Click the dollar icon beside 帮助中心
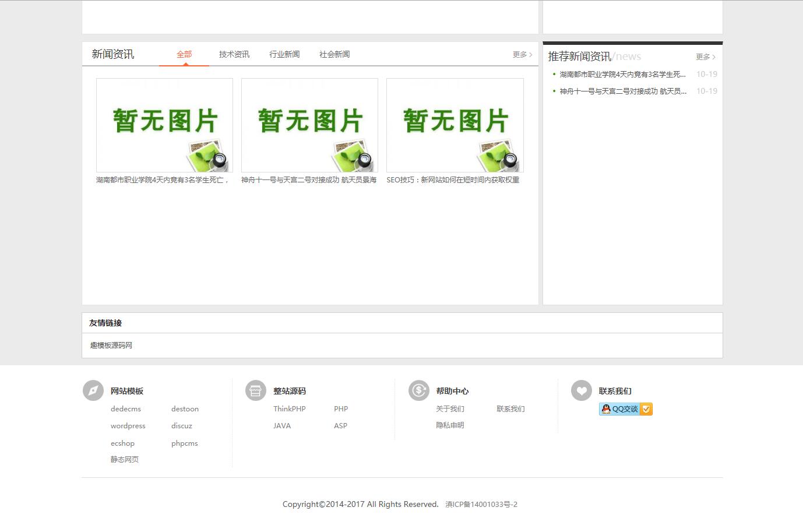This screenshot has width=803, height=532. pos(419,390)
